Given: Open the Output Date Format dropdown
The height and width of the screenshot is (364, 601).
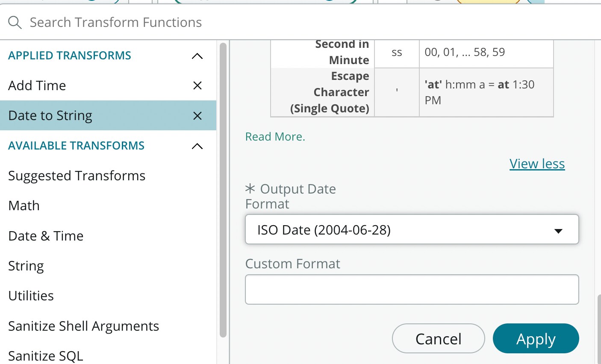Looking at the screenshot, I should 412,230.
